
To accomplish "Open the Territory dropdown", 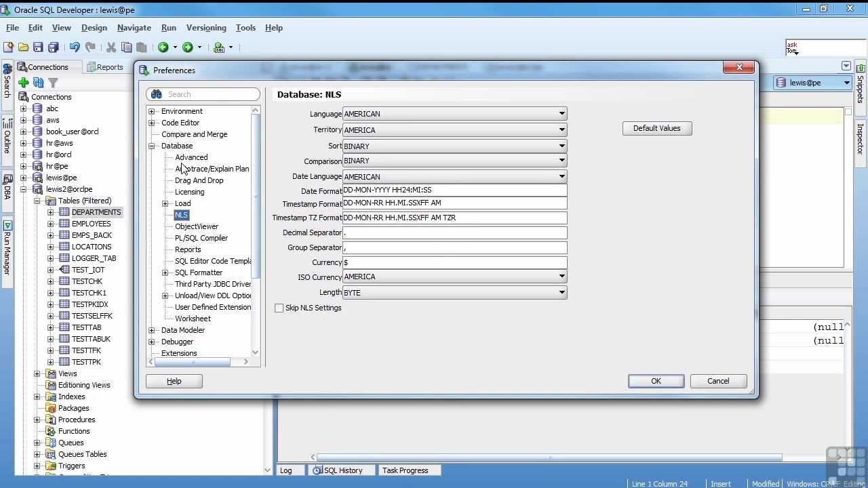I will tap(561, 129).
